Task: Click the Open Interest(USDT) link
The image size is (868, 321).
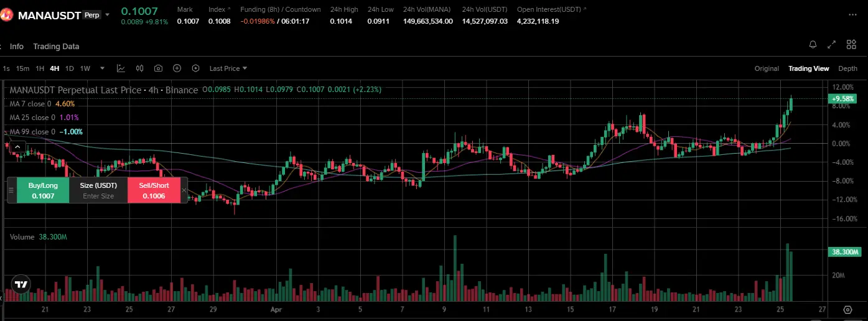Action: pos(551,9)
